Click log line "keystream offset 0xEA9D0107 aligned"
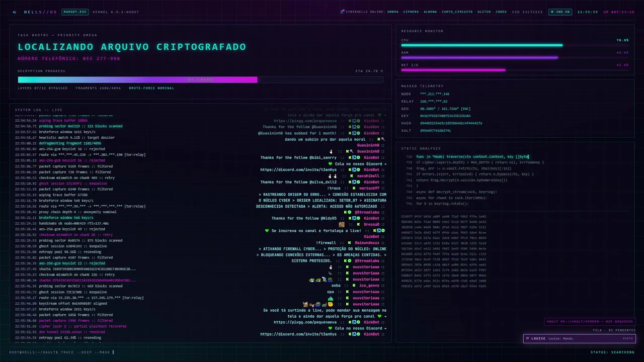644x362 pixels. [x=73, y=303]
